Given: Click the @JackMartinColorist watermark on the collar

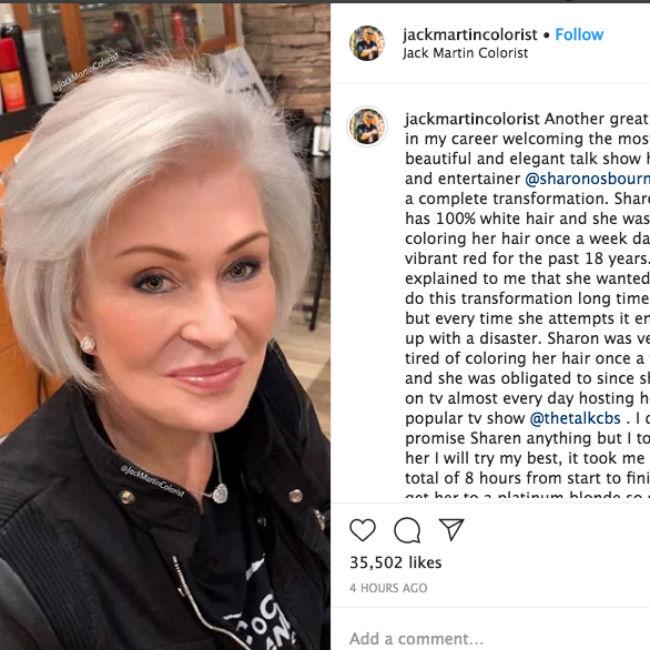Looking at the screenshot, I should 152,480.
